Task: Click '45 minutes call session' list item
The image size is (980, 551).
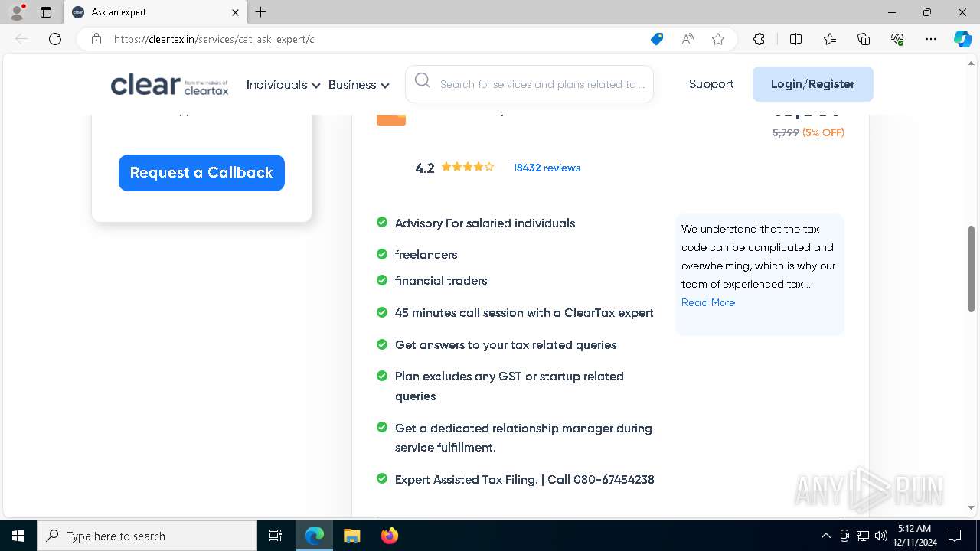Action: [x=524, y=313]
